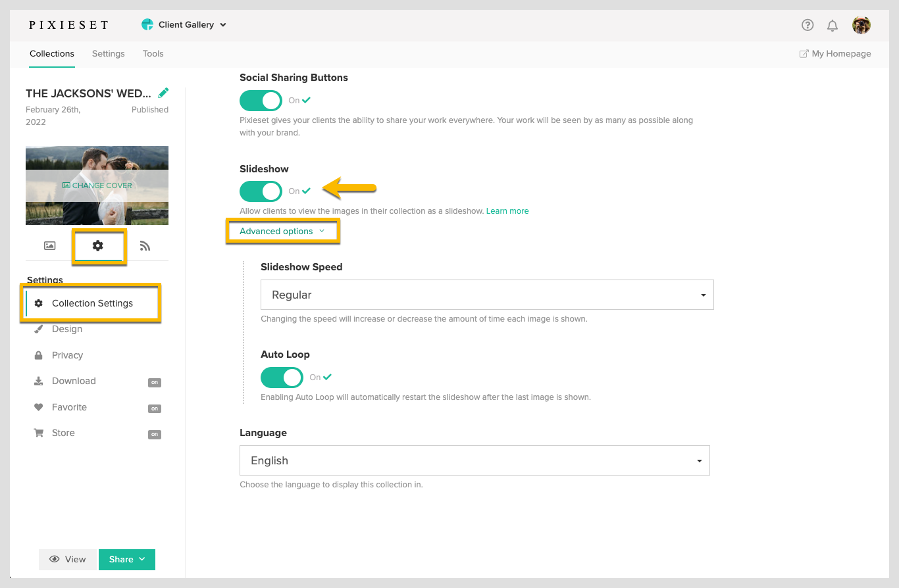Viewport: 899px width, 588px height.
Task: Go to the Settings top tab
Action: pyautogui.click(x=109, y=54)
